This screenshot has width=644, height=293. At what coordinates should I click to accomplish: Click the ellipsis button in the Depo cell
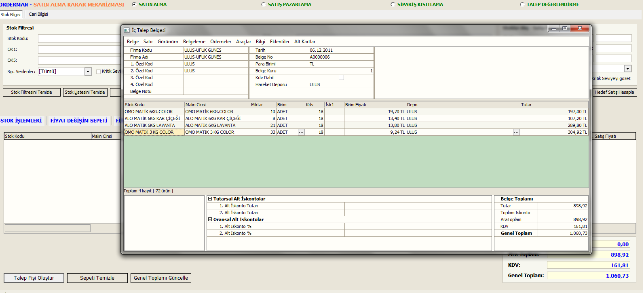pos(516,132)
